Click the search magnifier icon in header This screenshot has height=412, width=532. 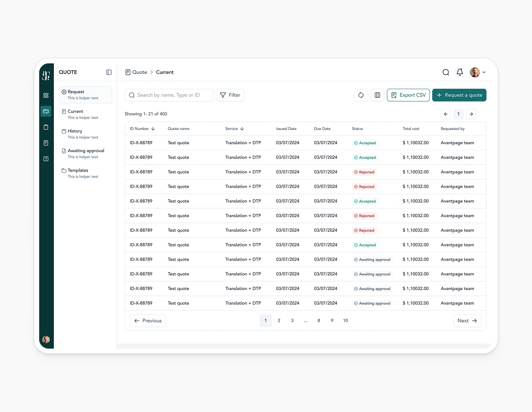[446, 72]
